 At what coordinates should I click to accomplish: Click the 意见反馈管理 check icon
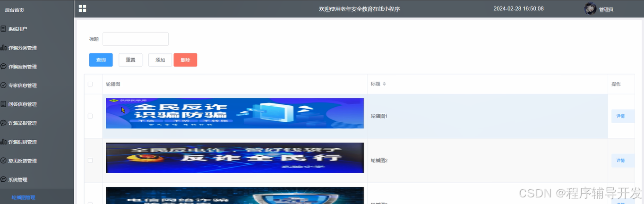(x=3, y=161)
